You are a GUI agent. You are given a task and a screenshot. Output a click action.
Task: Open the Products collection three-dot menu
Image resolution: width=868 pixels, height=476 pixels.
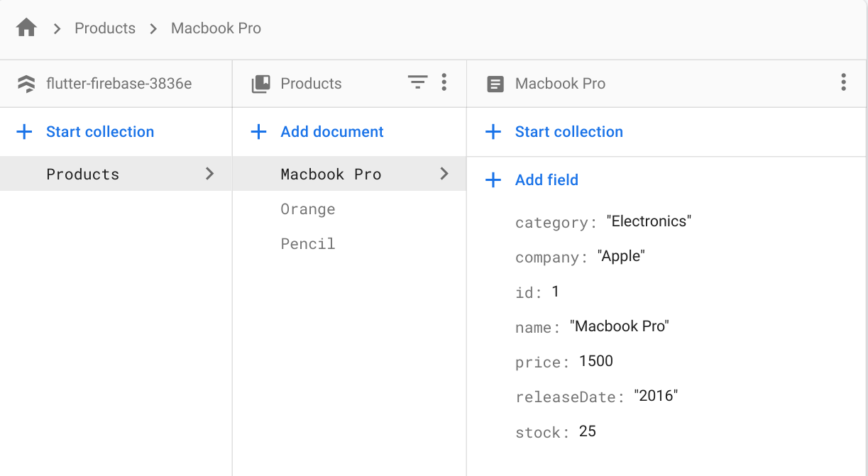click(444, 83)
